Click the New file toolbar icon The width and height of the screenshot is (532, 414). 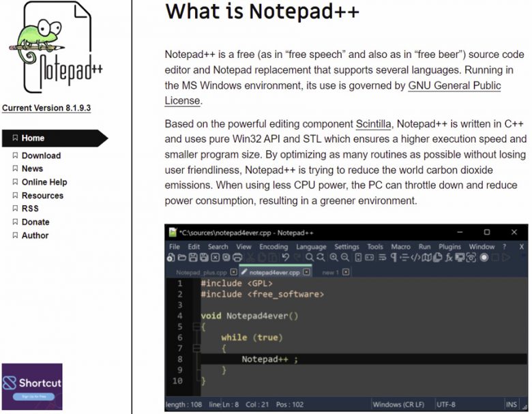pos(171,257)
